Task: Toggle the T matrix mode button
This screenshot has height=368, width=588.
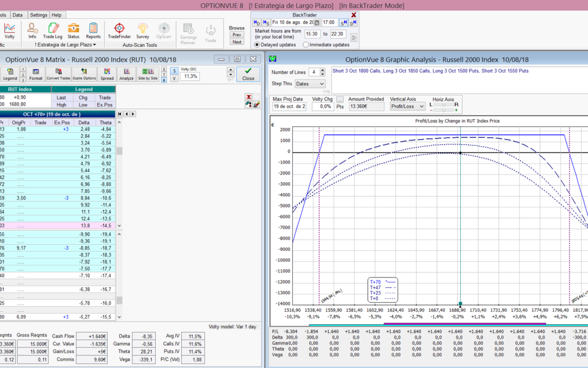Action: click(x=164, y=75)
